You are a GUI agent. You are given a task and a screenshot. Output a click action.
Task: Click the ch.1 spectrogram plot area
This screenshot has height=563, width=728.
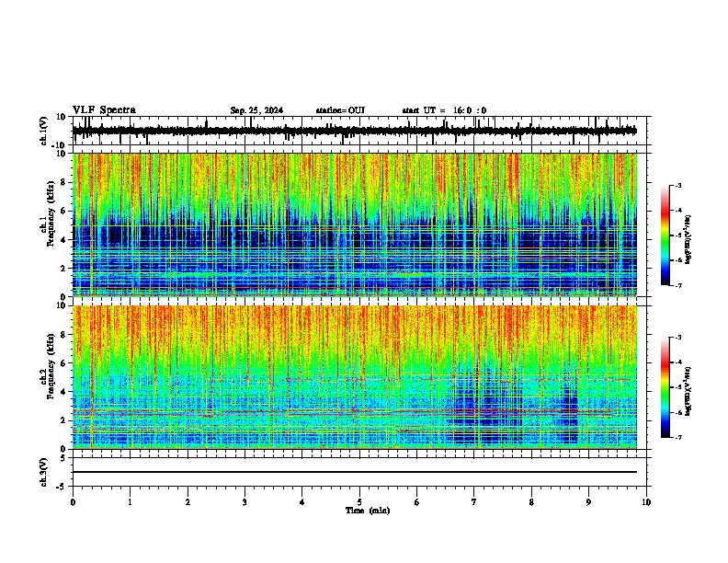point(355,224)
